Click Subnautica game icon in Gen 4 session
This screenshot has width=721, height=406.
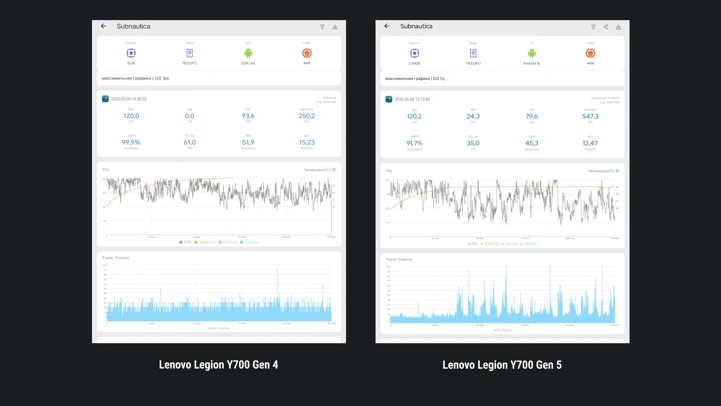click(105, 98)
